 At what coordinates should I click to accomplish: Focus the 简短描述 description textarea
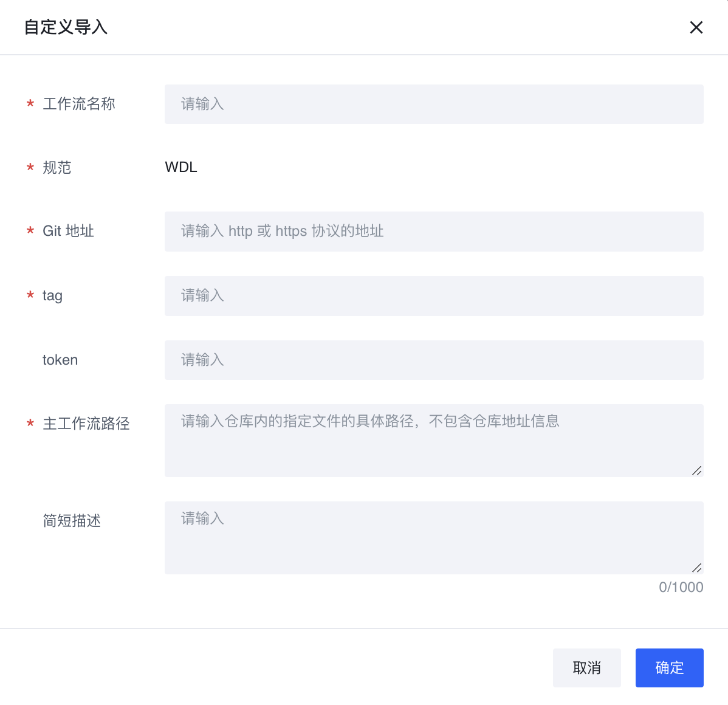[433, 537]
